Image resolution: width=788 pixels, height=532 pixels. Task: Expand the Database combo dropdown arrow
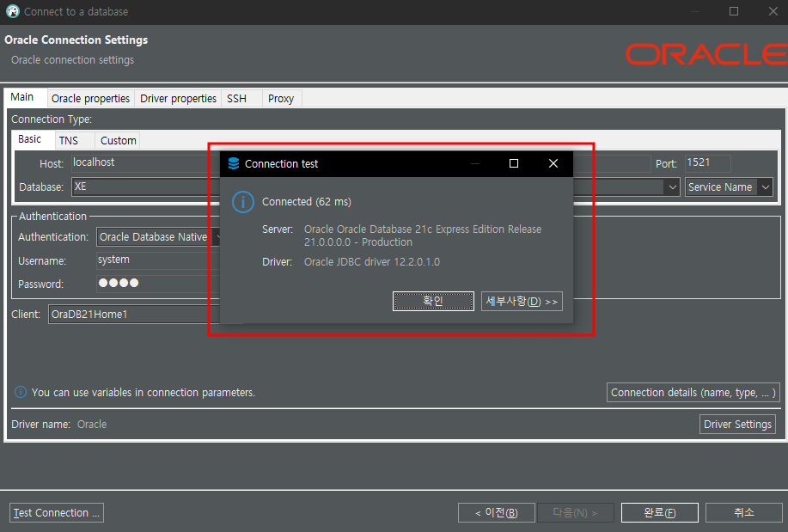coord(672,187)
